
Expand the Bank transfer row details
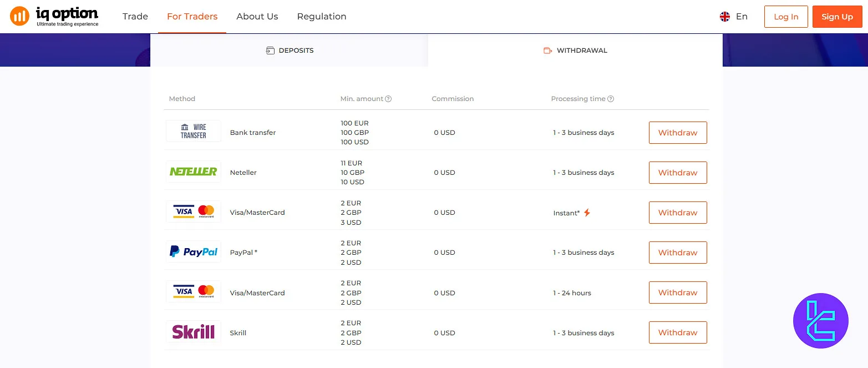point(253,132)
